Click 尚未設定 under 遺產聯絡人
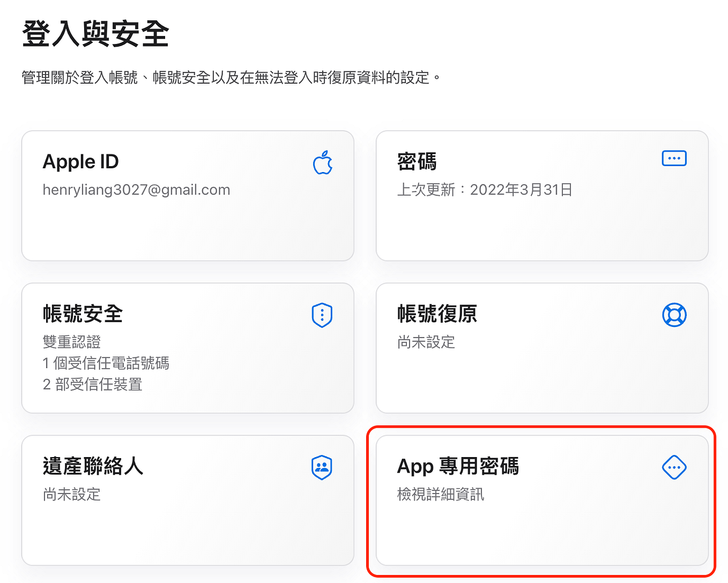728x583 pixels. point(72,494)
